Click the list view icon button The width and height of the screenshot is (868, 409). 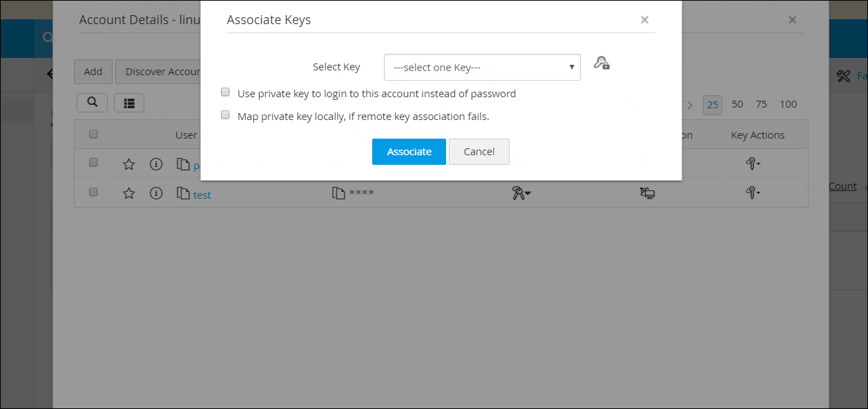click(129, 103)
